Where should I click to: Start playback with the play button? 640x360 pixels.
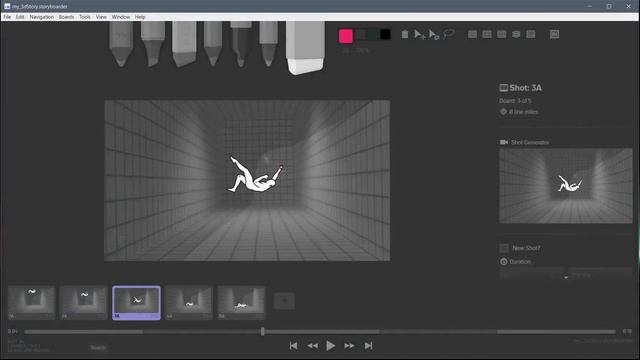331,346
